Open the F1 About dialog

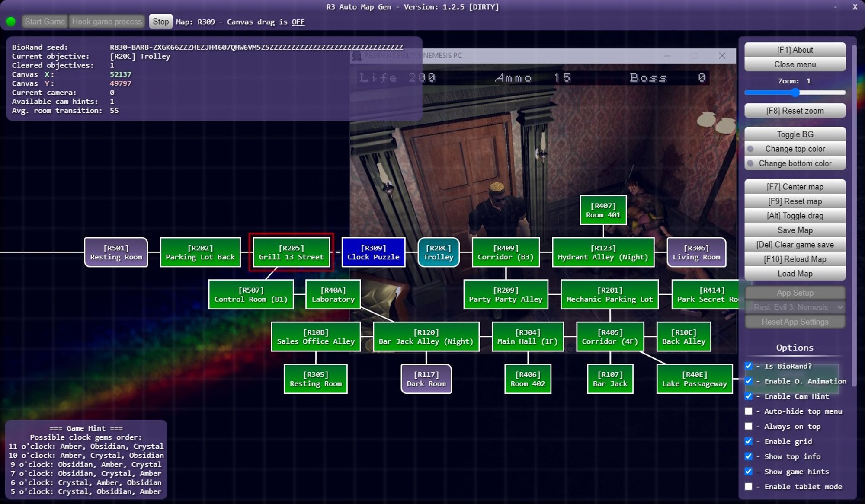[795, 50]
